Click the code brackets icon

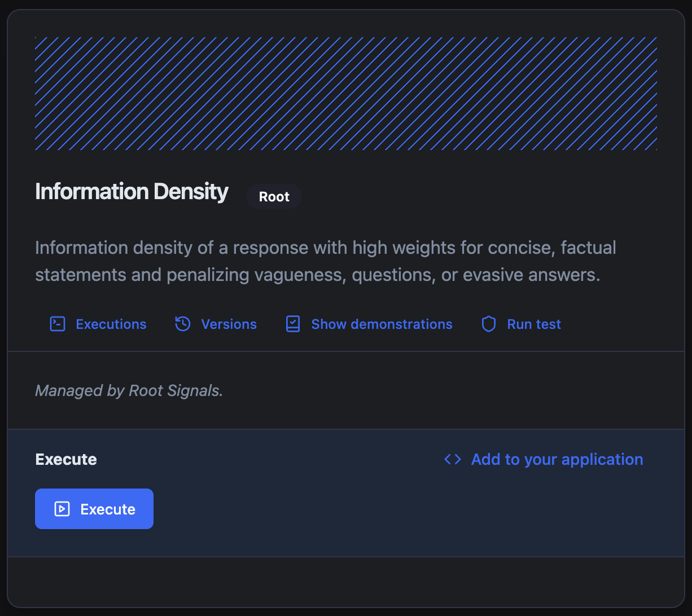click(453, 459)
